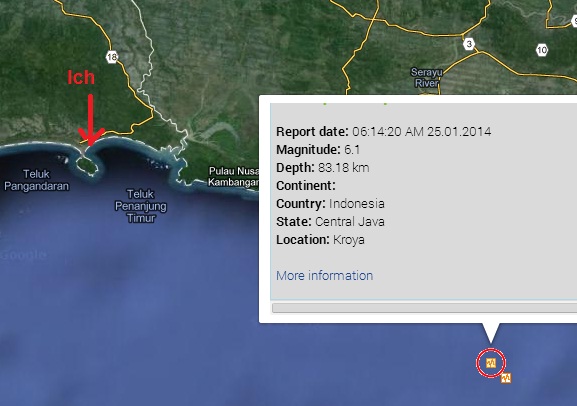Click the info popup pointer tail
The image size is (577, 406).
click(491, 332)
